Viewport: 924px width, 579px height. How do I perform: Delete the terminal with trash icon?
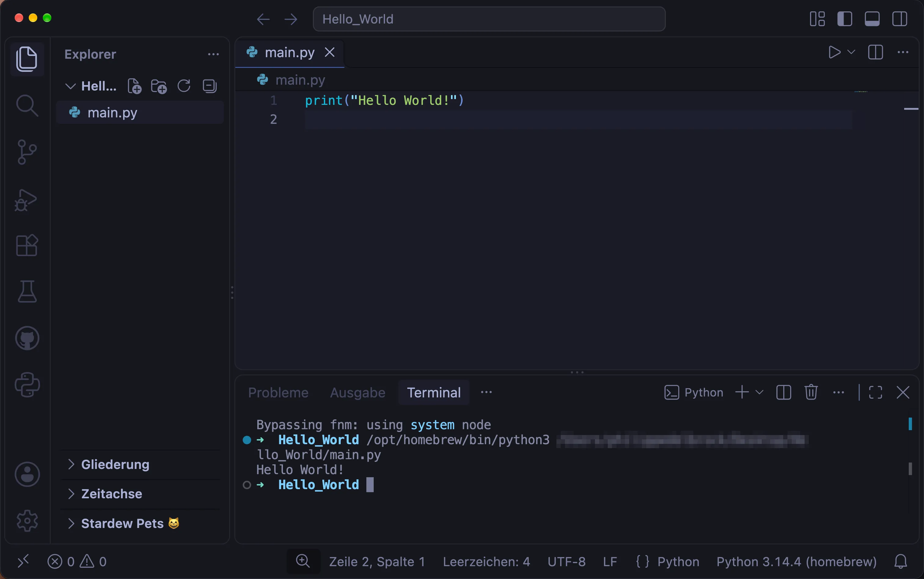tap(811, 392)
